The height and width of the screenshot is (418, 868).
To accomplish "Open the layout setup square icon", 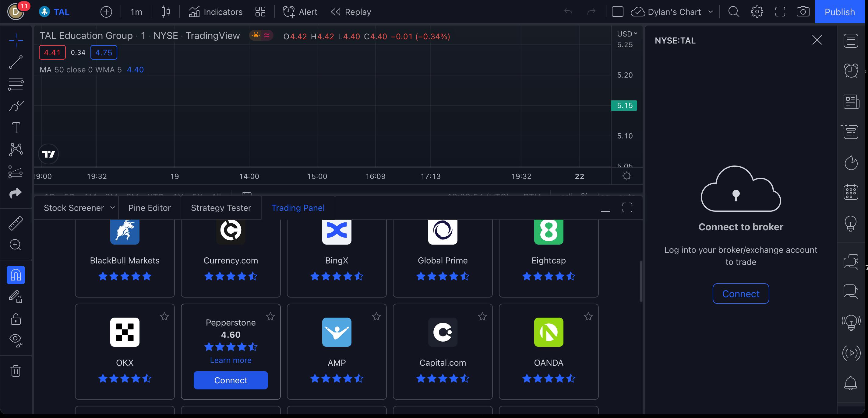I will click(617, 12).
